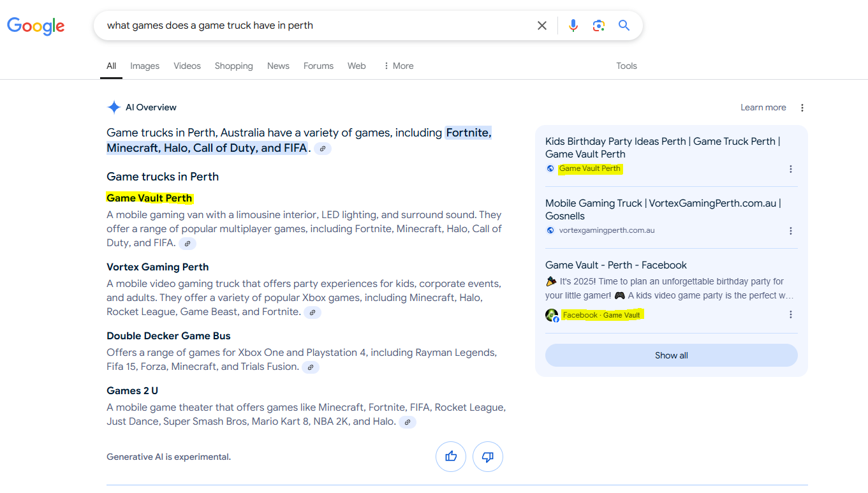Image resolution: width=868 pixels, height=493 pixels.
Task: Click the Generative AI is experimental notice
Action: pos(168,457)
